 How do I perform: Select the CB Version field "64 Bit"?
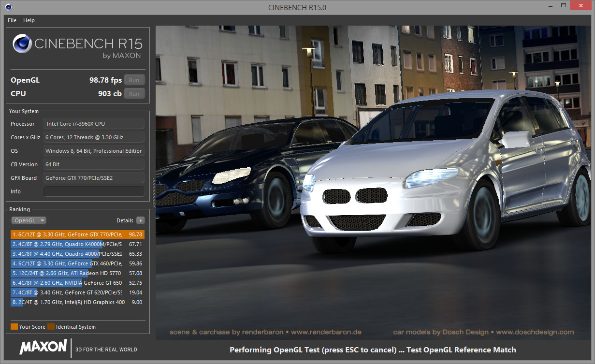point(94,164)
